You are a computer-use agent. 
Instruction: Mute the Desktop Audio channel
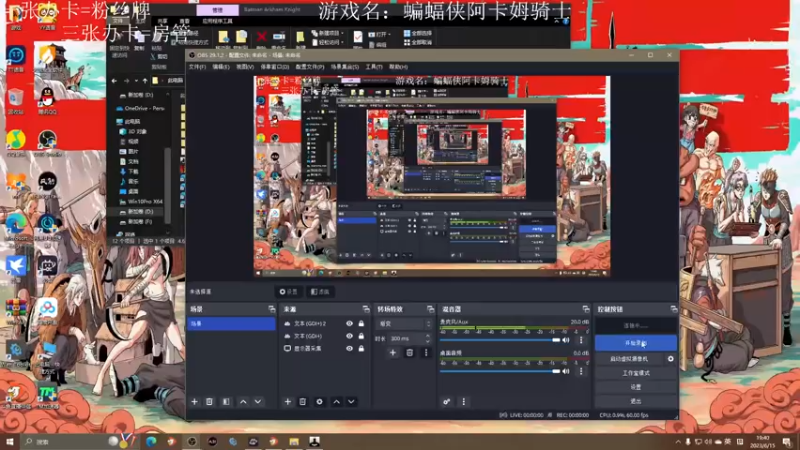tap(566, 371)
